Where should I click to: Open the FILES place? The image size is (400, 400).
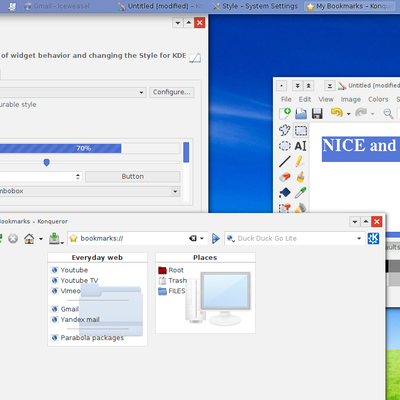point(172,291)
